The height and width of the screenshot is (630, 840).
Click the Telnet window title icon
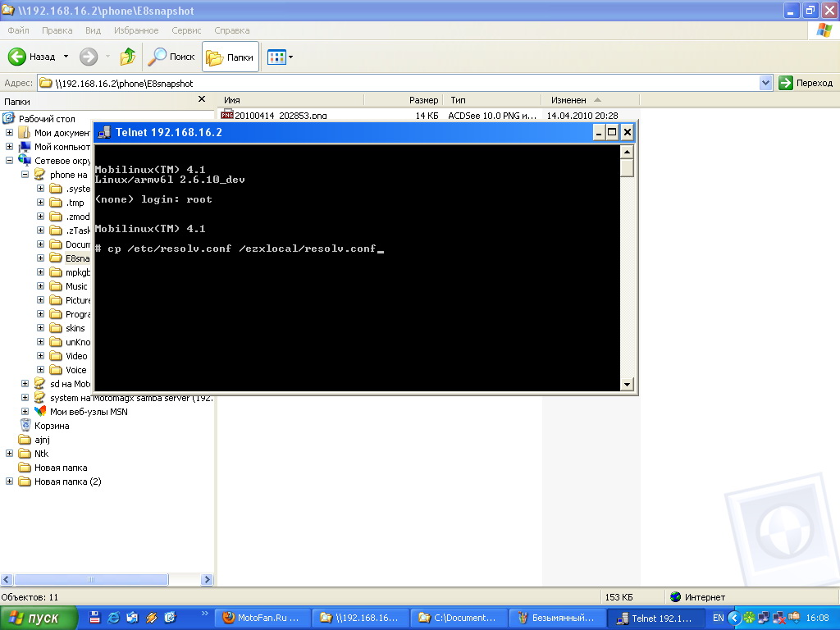point(104,132)
